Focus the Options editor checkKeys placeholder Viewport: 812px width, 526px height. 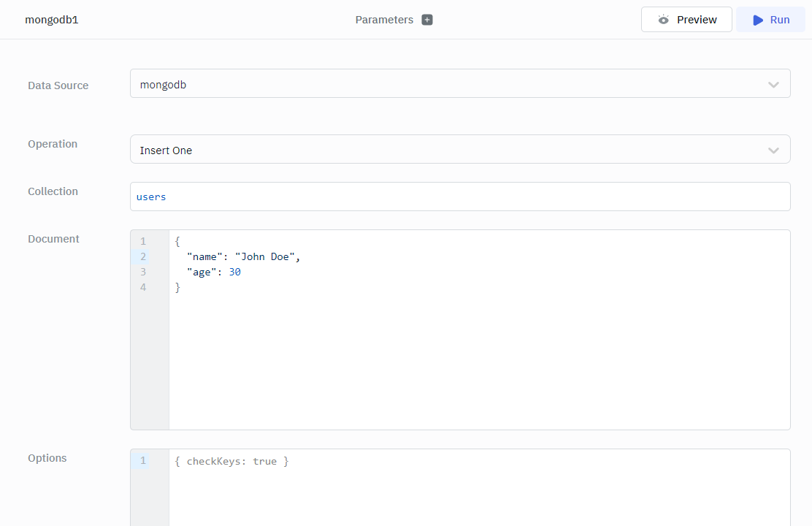coord(232,461)
